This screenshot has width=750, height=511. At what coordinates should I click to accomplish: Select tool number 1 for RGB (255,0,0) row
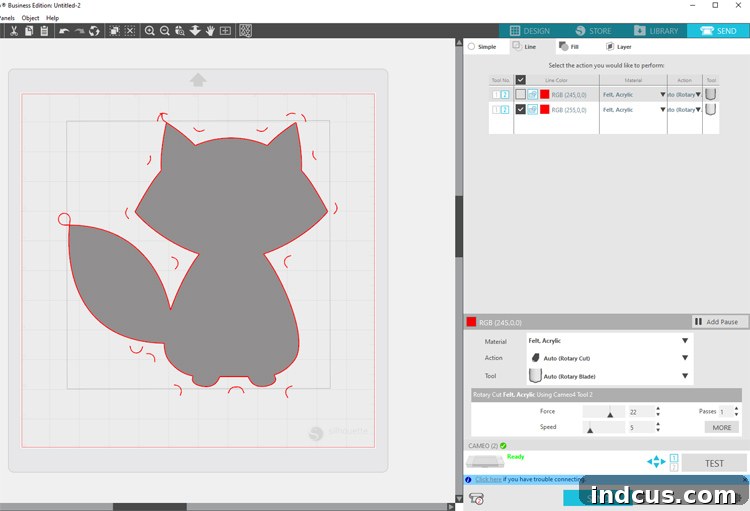[x=496, y=110]
